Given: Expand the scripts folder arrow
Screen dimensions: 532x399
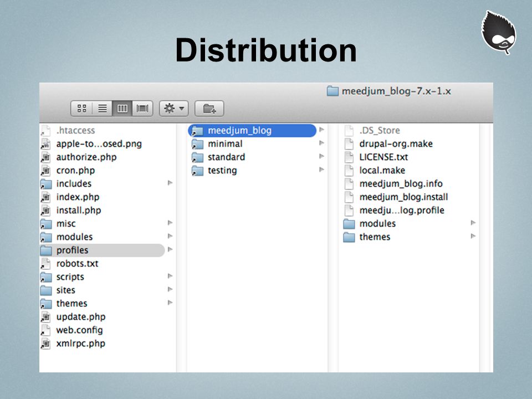Looking at the screenshot, I should [x=170, y=276].
